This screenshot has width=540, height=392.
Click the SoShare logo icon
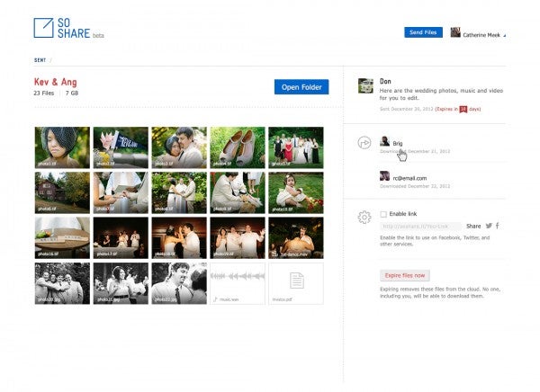point(43,28)
